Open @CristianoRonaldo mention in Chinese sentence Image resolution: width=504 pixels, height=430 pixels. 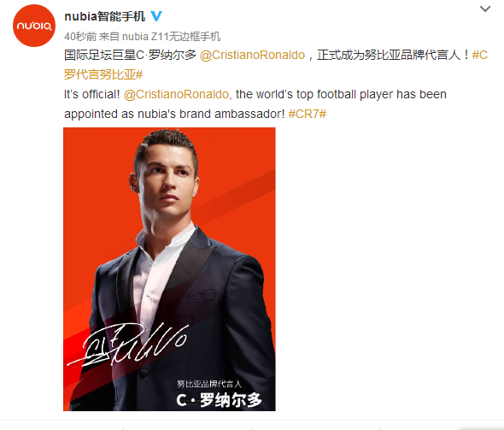point(252,55)
